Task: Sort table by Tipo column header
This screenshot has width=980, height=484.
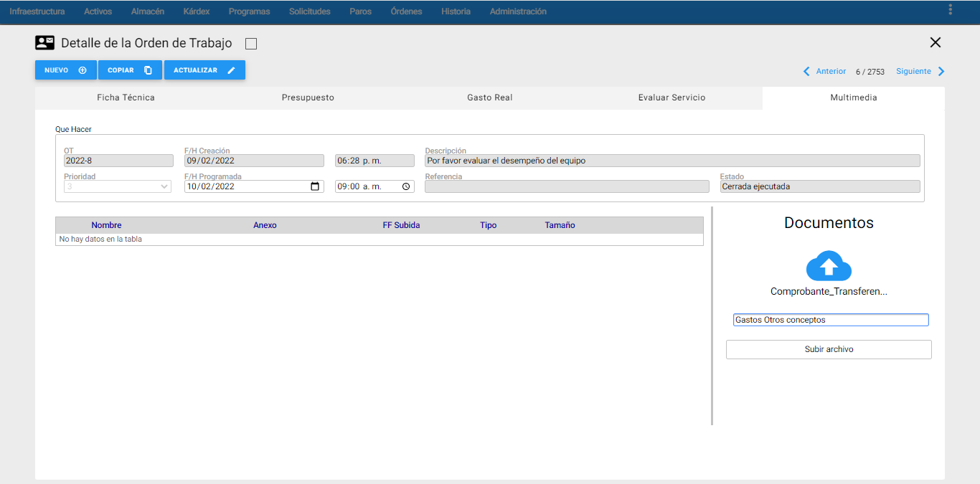Action: click(489, 225)
